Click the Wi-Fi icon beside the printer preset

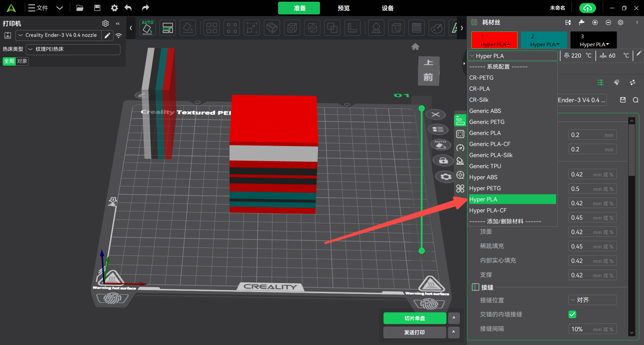119,36
